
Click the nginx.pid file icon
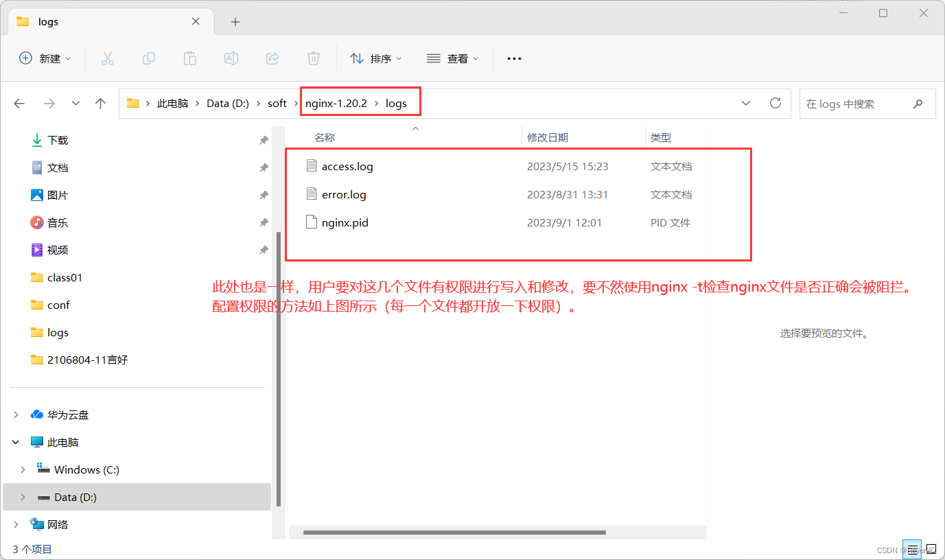312,222
